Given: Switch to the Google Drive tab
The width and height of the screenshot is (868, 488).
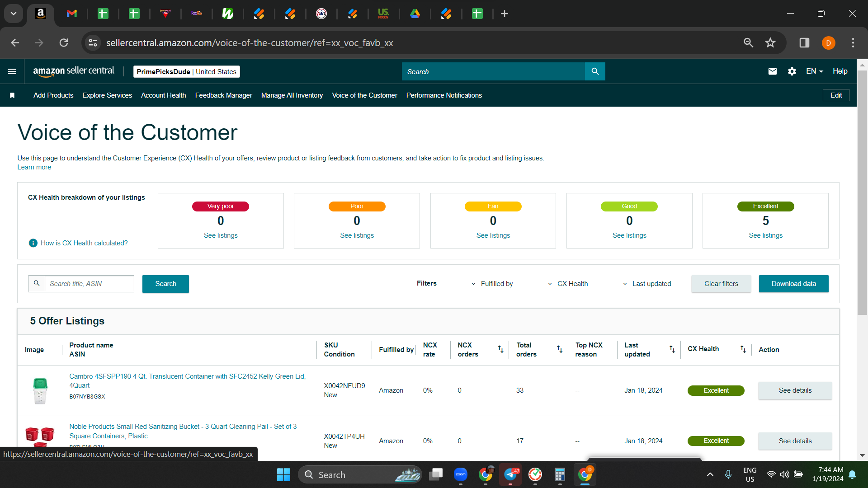Looking at the screenshot, I should 415,14.
